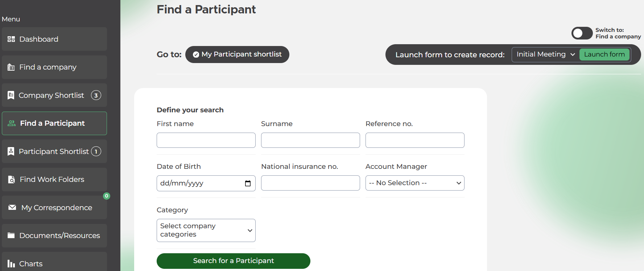Expand the Account Manager dropdown
The image size is (644, 271).
415,183
